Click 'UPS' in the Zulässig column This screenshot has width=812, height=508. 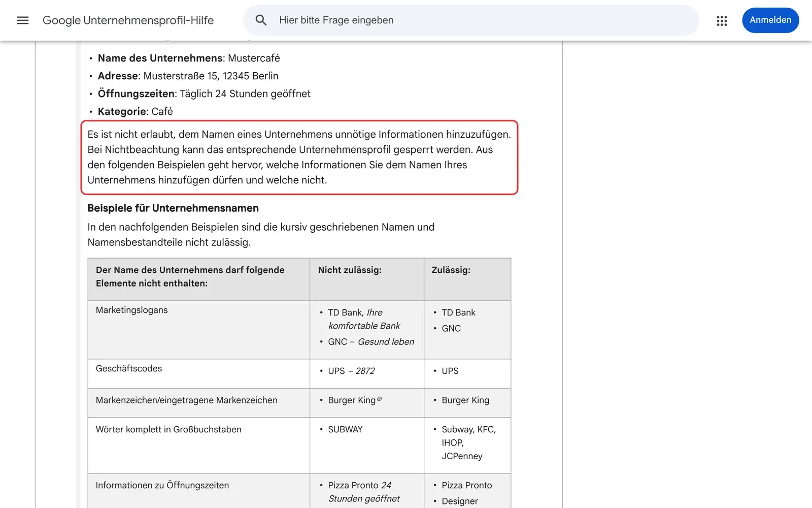[x=450, y=371]
